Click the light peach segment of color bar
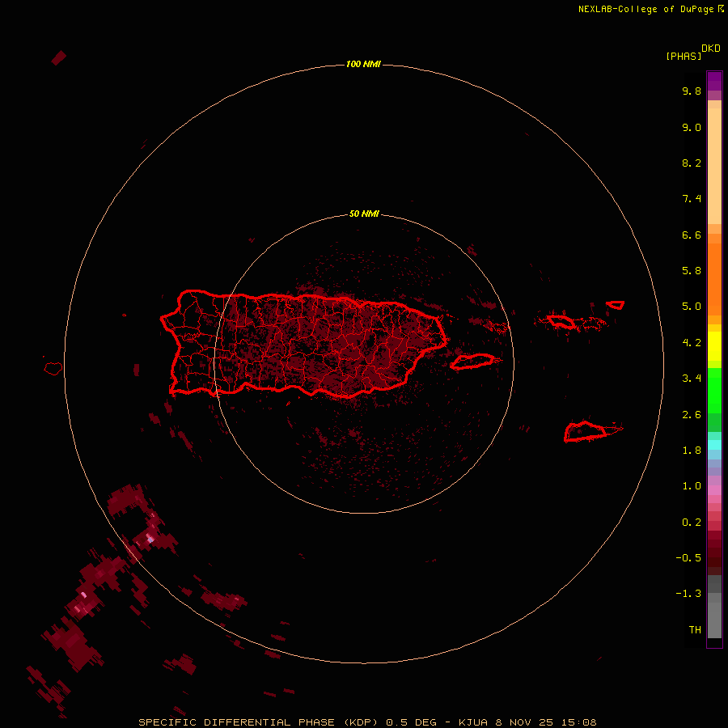728x728 pixels. (x=714, y=166)
